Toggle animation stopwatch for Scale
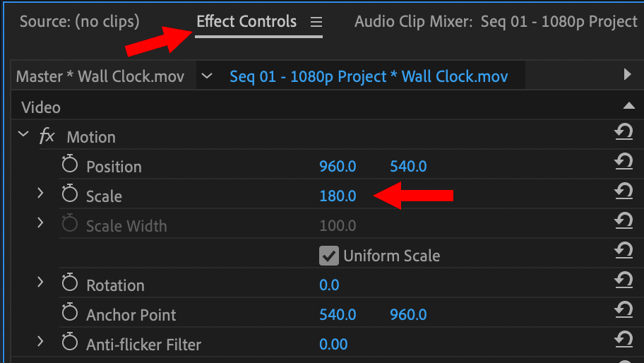The height and width of the screenshot is (363, 644). (x=70, y=194)
